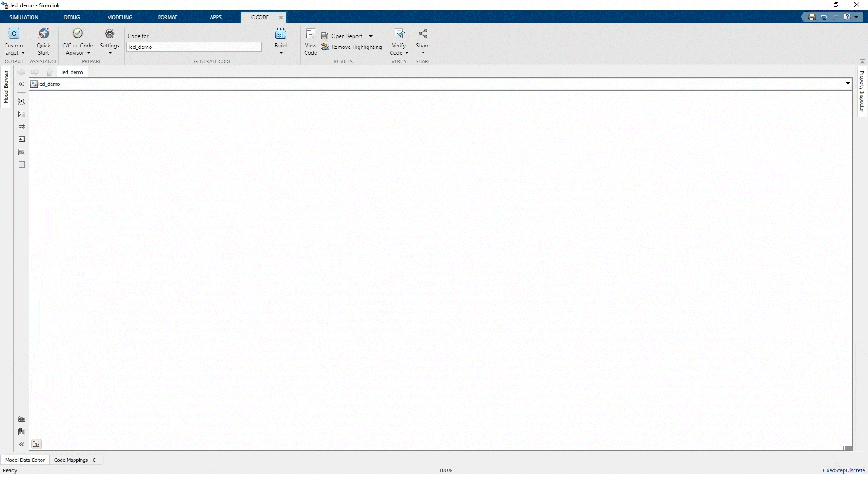Select the C CODE tab

(x=260, y=17)
